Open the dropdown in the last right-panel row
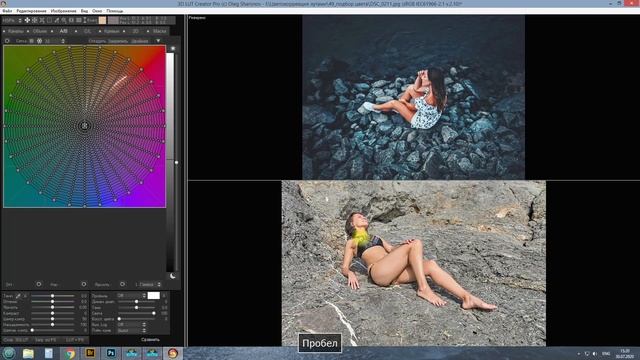 (131, 330)
